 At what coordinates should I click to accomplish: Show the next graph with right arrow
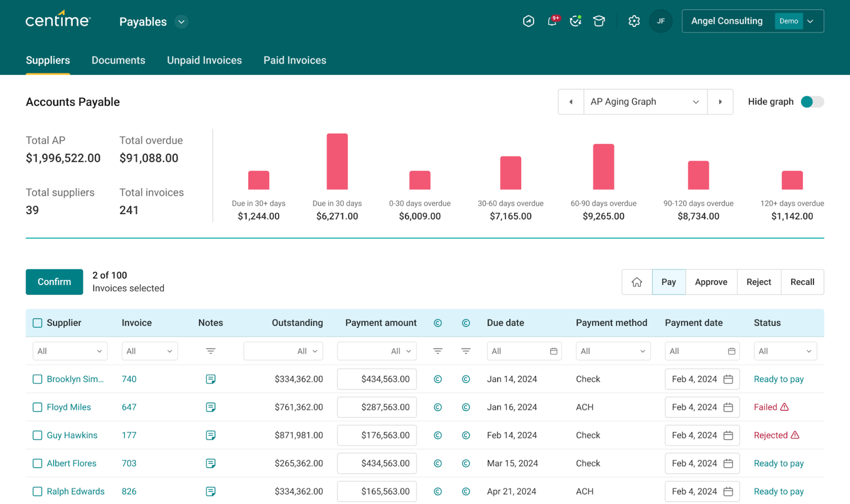click(720, 102)
